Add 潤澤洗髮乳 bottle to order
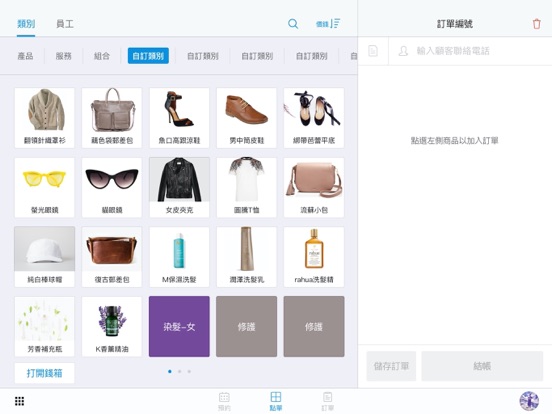Viewport: 552px width, 414px height. (x=246, y=257)
